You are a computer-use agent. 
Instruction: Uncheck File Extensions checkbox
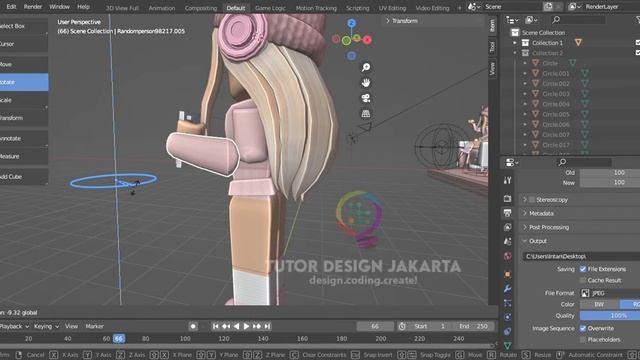[583, 269]
